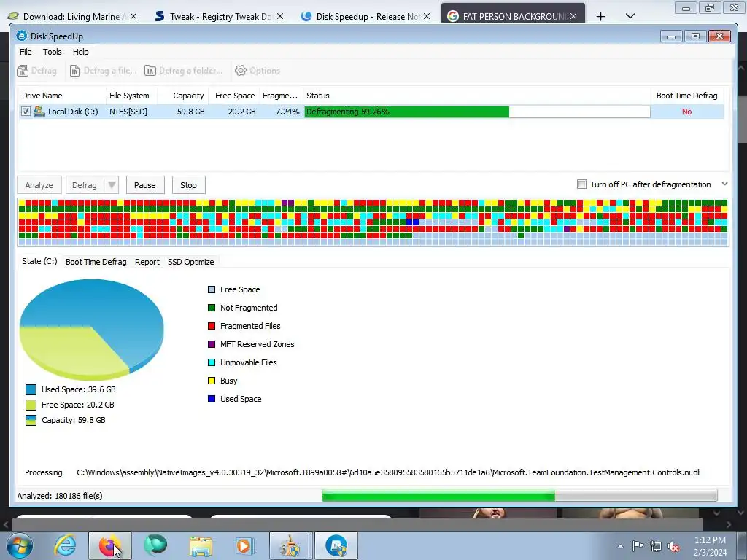Click the bottom analysis progress bar
This screenshot has height=560, width=747.
(x=519, y=495)
